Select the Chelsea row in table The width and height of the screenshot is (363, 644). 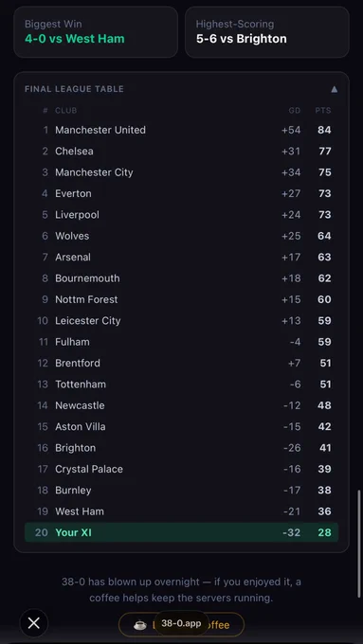coord(181,152)
